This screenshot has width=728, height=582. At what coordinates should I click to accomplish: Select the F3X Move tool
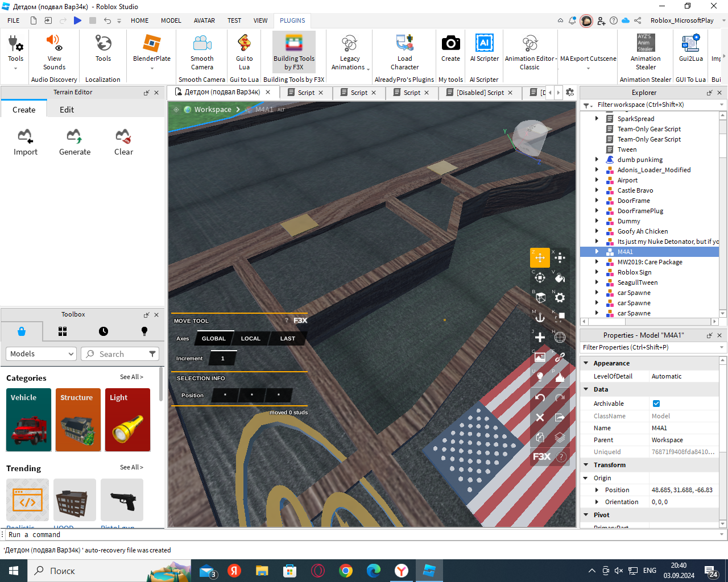(x=540, y=257)
